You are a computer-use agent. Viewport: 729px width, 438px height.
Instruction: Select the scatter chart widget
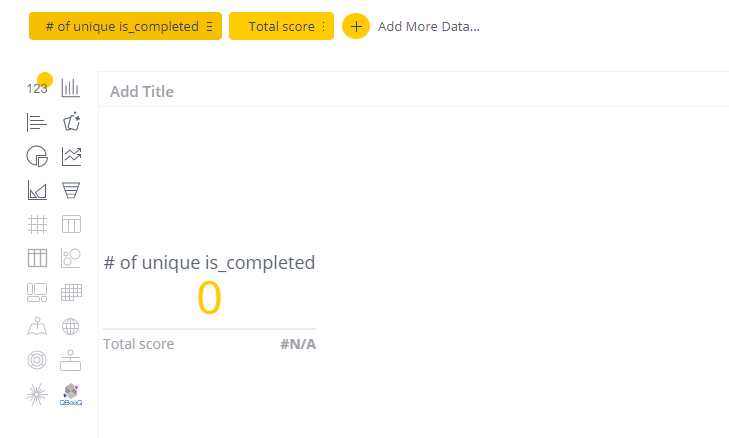pyautogui.click(x=71, y=258)
